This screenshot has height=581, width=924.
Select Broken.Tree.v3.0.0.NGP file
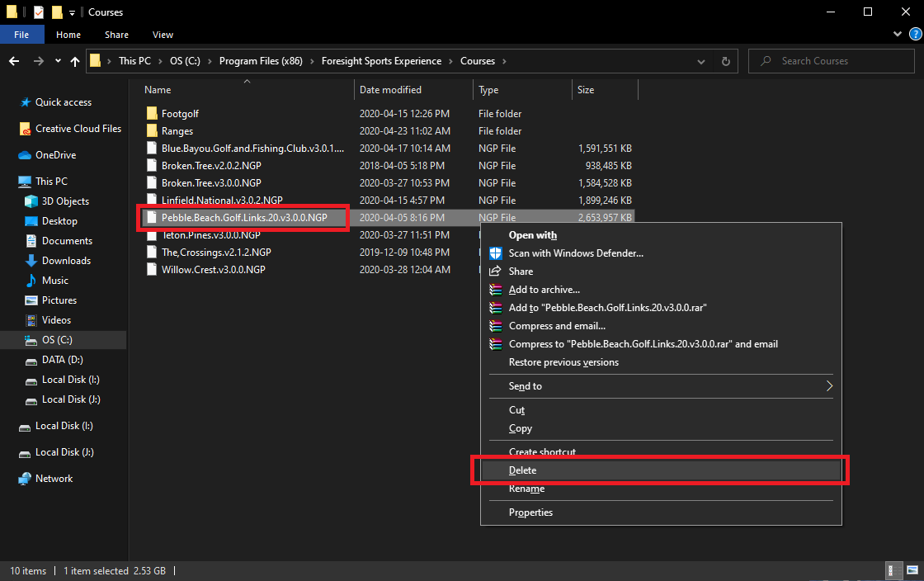pyautogui.click(x=211, y=183)
